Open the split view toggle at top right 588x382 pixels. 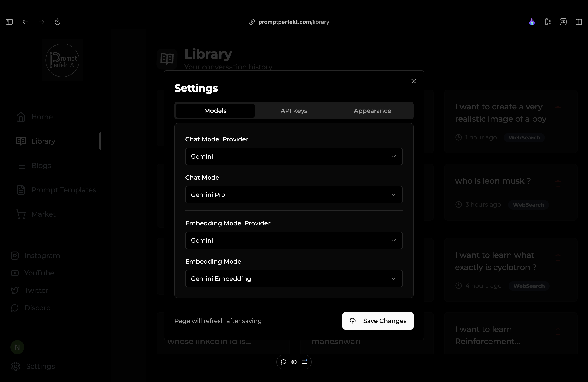579,22
